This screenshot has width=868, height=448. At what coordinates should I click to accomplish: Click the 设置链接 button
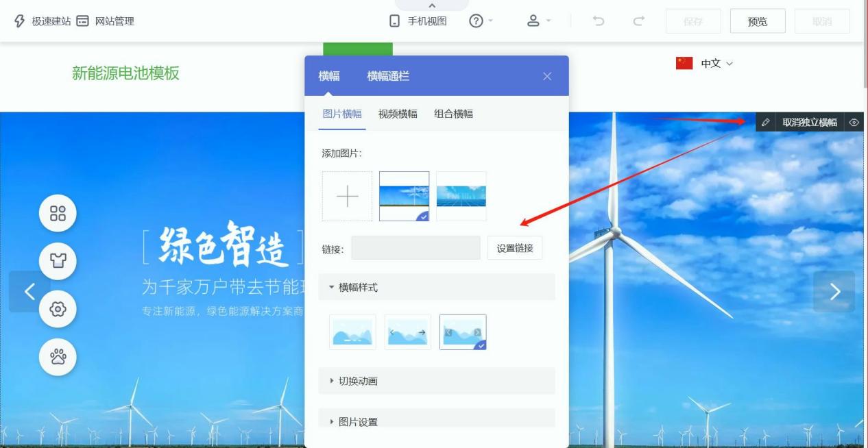[514, 248]
